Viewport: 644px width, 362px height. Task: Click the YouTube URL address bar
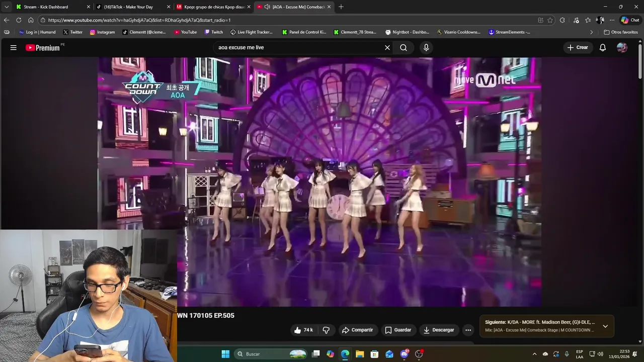(287, 20)
